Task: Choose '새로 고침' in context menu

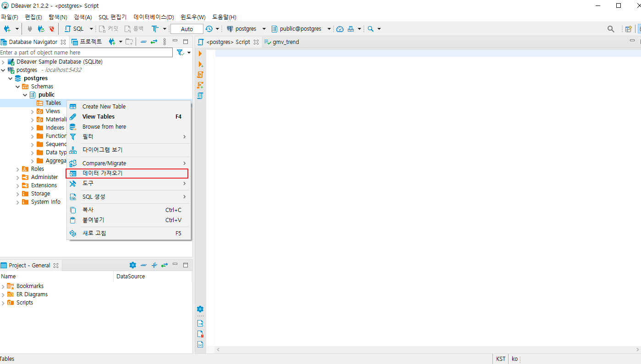Action: coord(129,234)
